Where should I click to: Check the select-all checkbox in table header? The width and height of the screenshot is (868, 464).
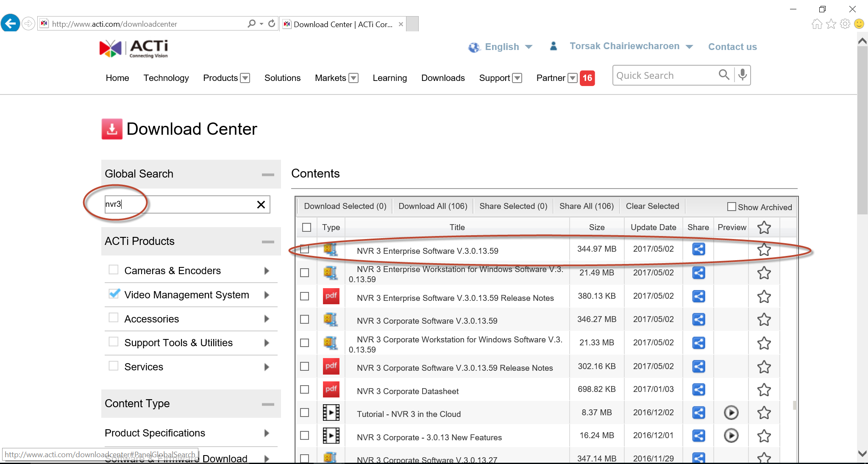[x=307, y=228]
